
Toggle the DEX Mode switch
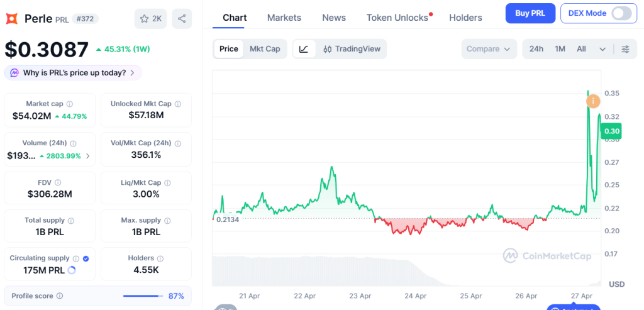pos(621,13)
